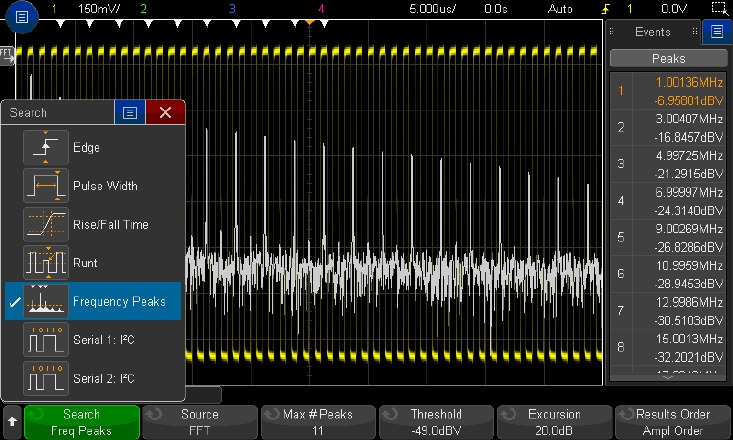
Task: Select peak 2 row 3.00407MHz
Action: click(668, 128)
